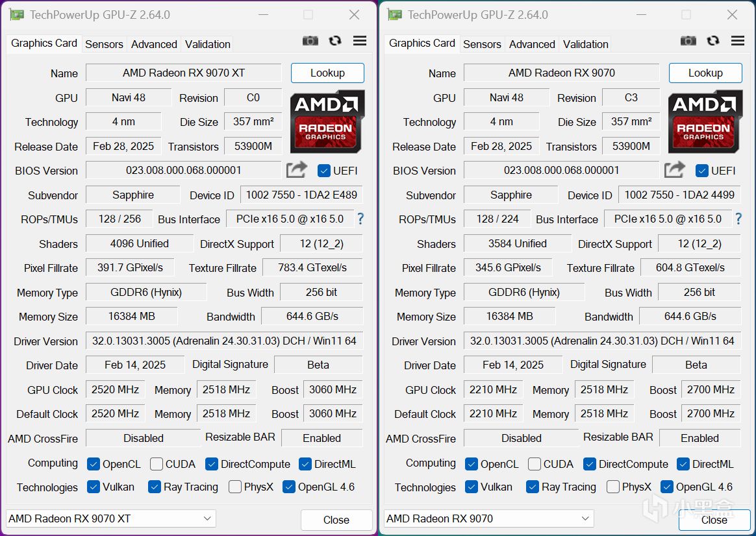Viewport: 756px width, 536px height.
Task: Click GPU-Z title bar icon in left window
Action: point(16,15)
